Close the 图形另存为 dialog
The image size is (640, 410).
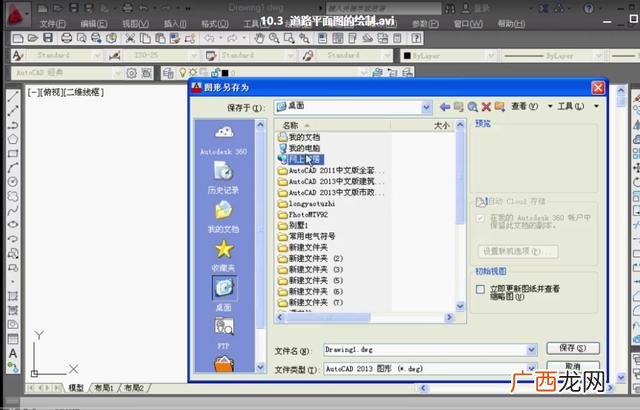tap(598, 88)
